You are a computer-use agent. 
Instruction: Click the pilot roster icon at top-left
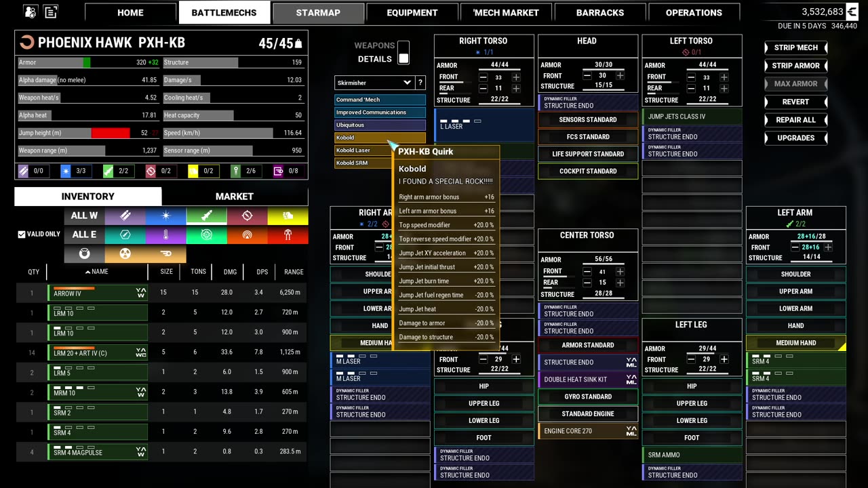coord(31,12)
